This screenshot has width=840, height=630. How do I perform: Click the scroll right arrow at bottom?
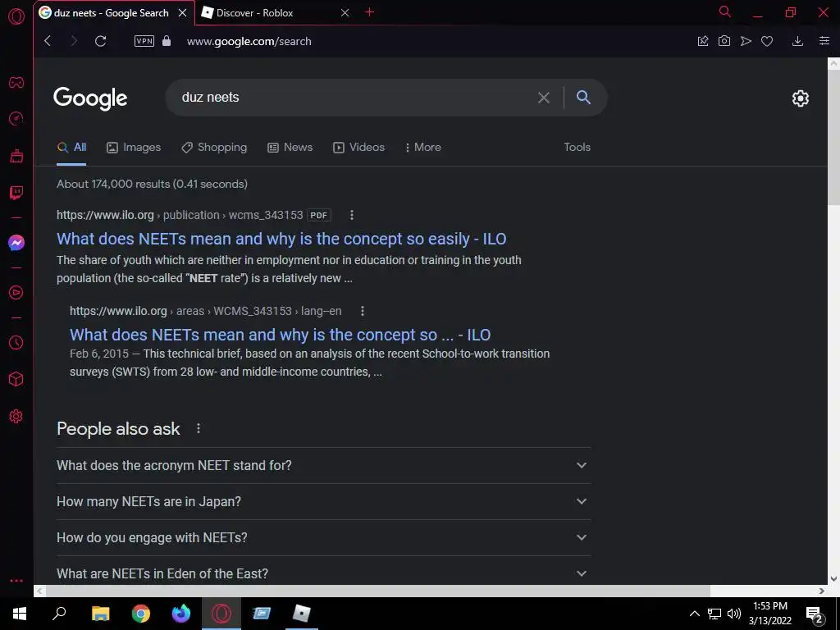click(x=822, y=591)
